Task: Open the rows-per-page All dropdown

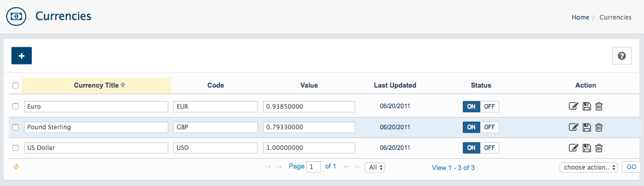Action: click(375, 167)
